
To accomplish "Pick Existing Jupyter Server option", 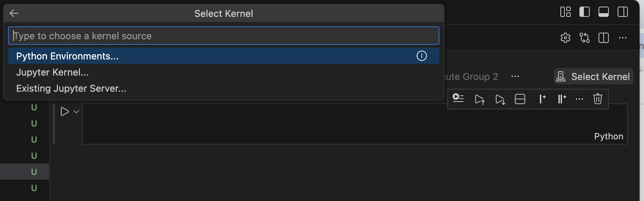I will (71, 88).
